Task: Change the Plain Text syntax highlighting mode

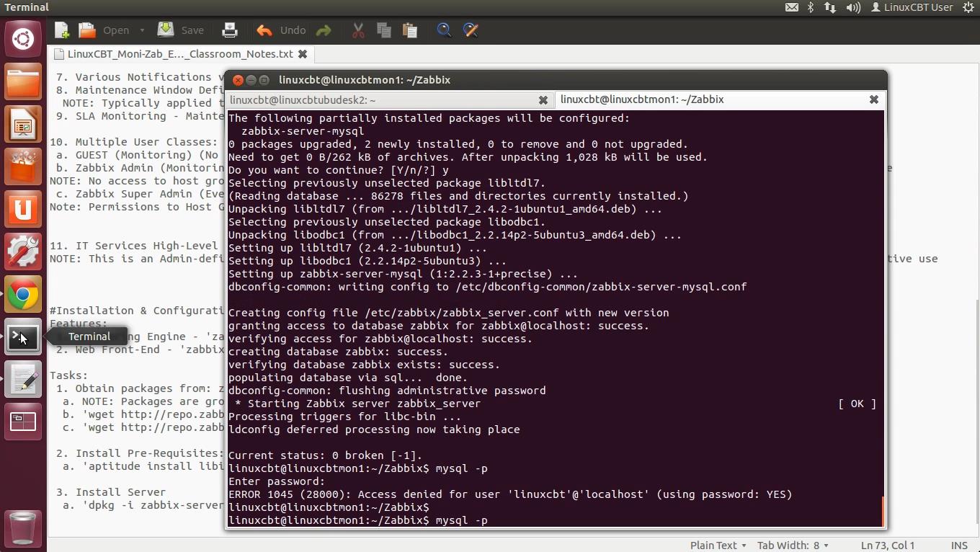Action: (x=718, y=546)
